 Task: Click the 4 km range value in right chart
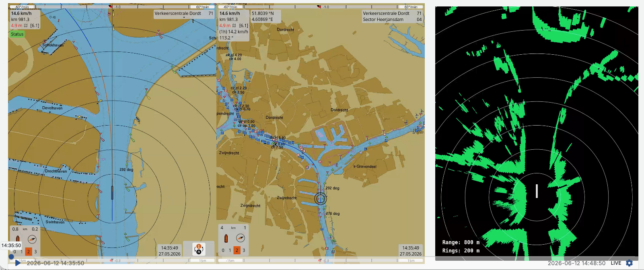point(222,228)
